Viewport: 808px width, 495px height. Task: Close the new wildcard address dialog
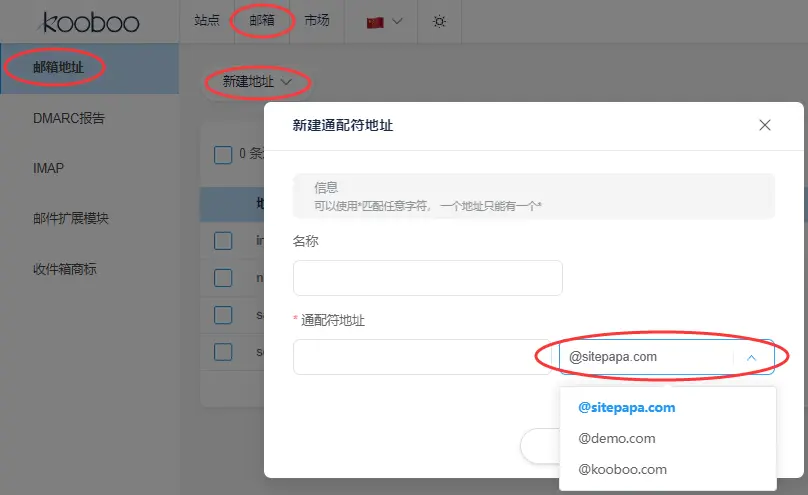coord(765,125)
